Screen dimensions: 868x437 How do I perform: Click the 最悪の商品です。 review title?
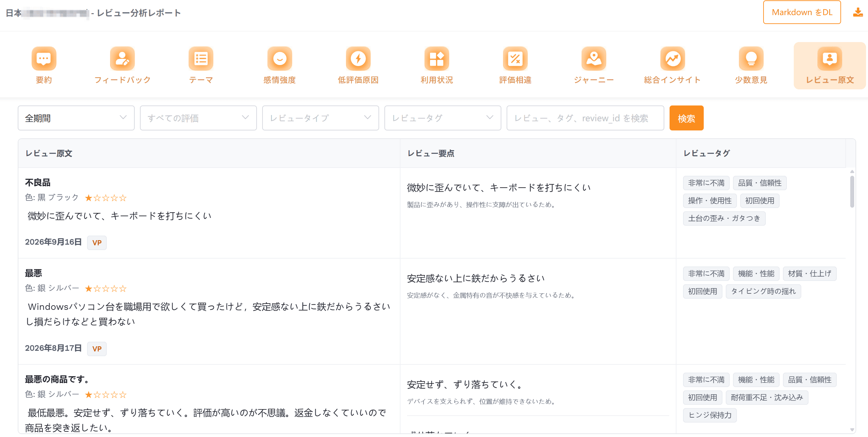(57, 379)
